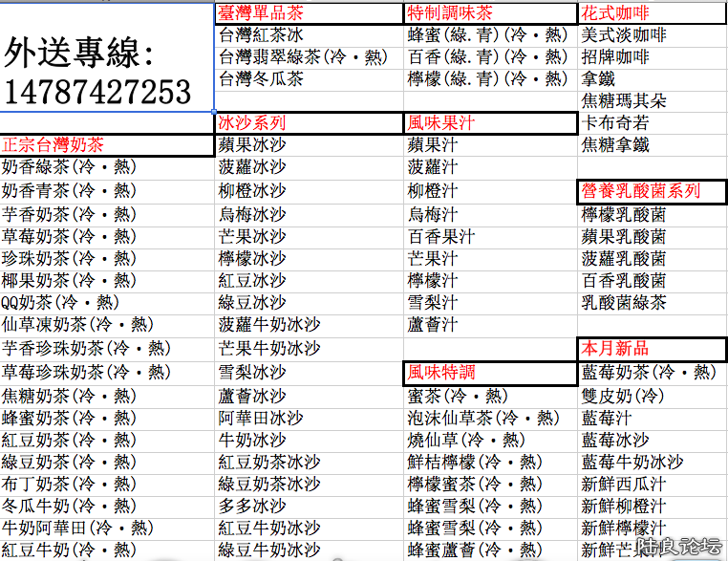Click the 烏梅冰沙 cell
The height and width of the screenshot is (561, 728).
[x=252, y=214]
